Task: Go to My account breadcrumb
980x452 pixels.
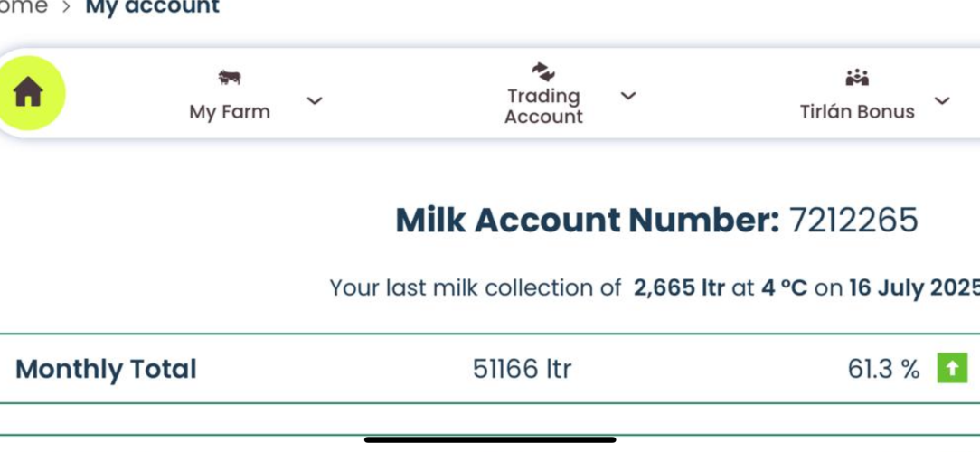Action: point(152,7)
